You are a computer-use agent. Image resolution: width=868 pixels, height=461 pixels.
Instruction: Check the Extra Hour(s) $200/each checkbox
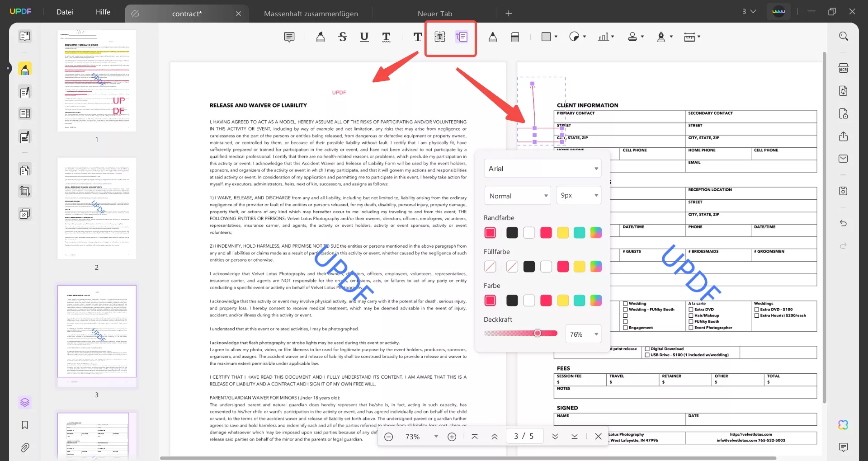pos(757,315)
